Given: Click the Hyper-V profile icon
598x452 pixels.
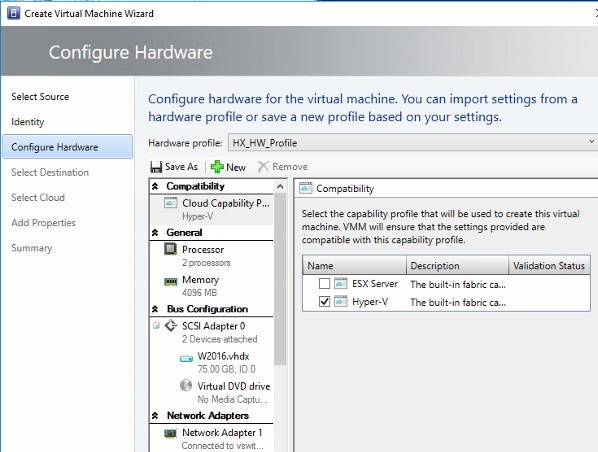Looking at the screenshot, I should [x=341, y=301].
